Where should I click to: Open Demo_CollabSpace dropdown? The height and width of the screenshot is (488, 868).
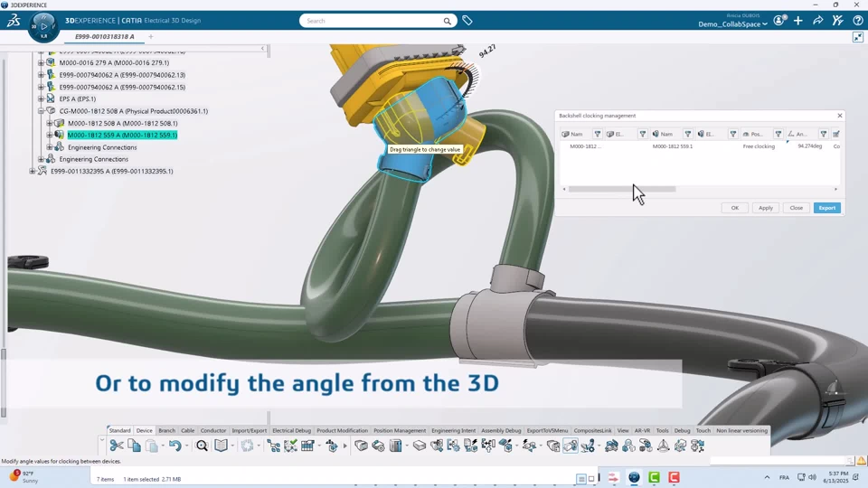pos(733,24)
